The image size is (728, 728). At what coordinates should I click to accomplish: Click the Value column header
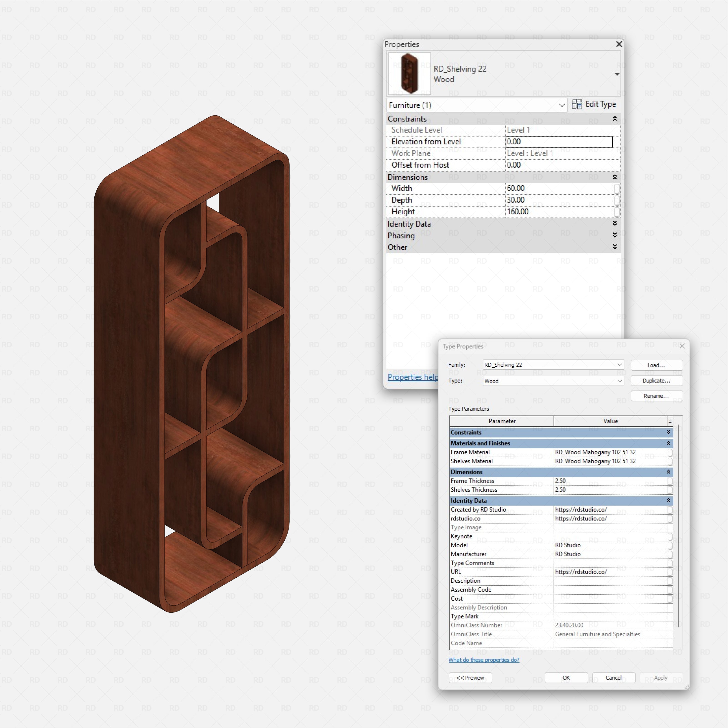tap(610, 421)
